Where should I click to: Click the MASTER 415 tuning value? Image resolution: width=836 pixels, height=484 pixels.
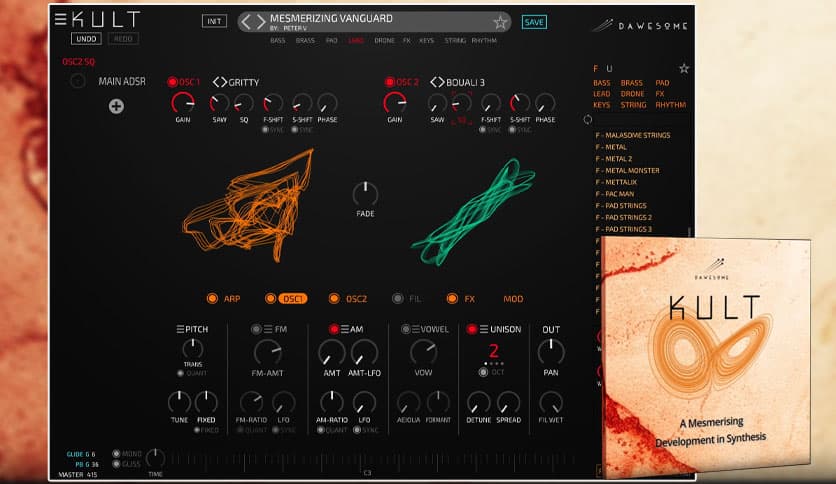[78, 474]
